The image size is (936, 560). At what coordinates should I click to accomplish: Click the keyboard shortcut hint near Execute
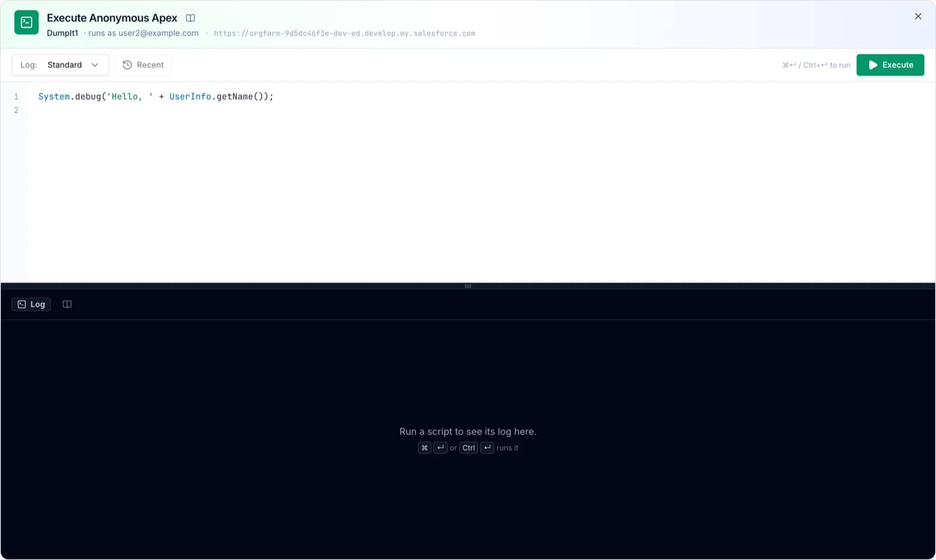pos(816,65)
